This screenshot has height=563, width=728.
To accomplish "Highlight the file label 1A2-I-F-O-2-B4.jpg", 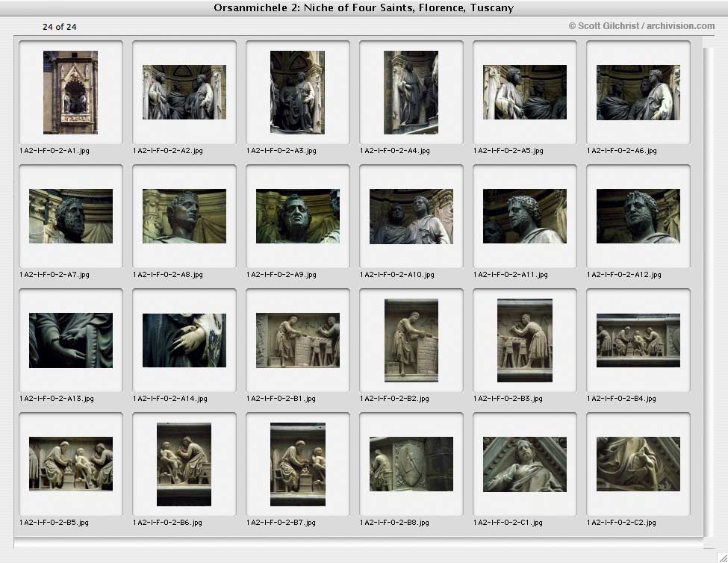I will (621, 398).
